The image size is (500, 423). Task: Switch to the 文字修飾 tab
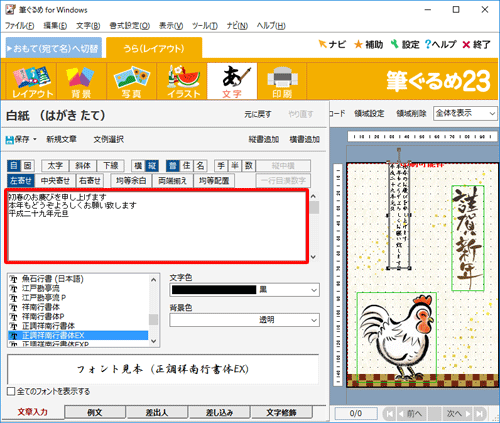coord(281,412)
